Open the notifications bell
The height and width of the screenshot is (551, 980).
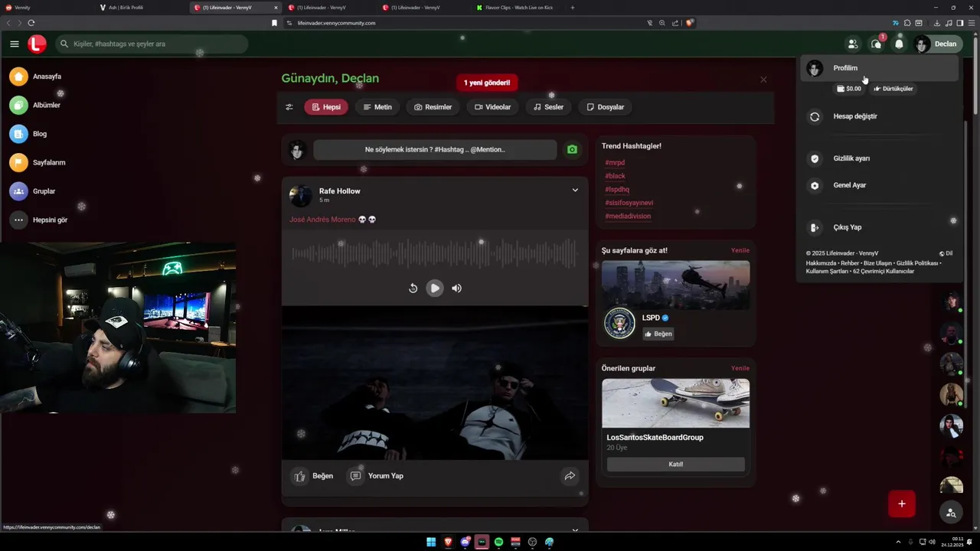click(899, 44)
